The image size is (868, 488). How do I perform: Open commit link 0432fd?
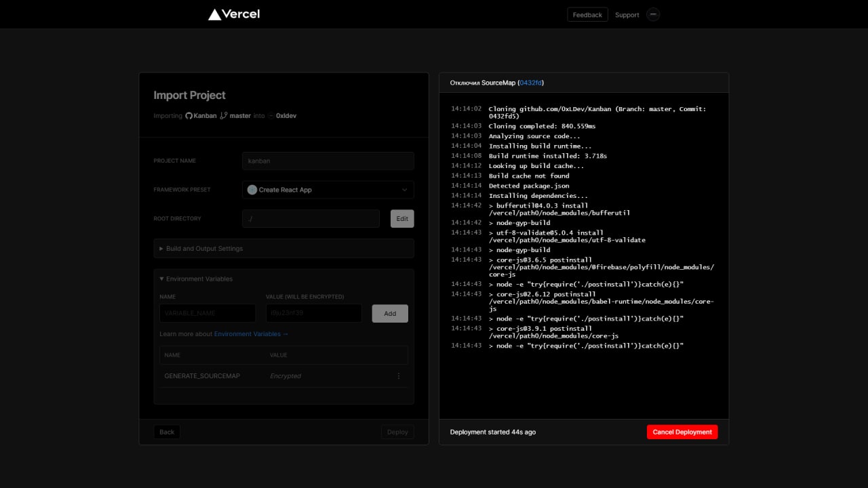pos(531,83)
